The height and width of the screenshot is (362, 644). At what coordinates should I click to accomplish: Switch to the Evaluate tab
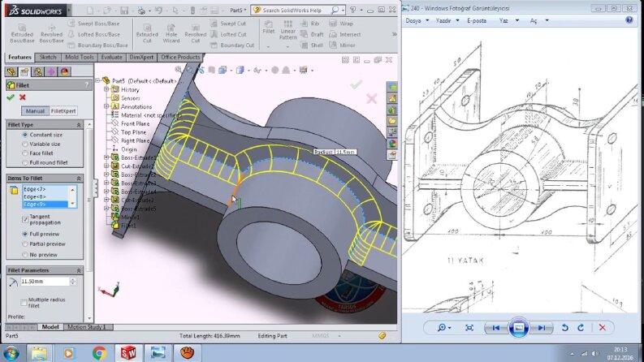(x=112, y=58)
